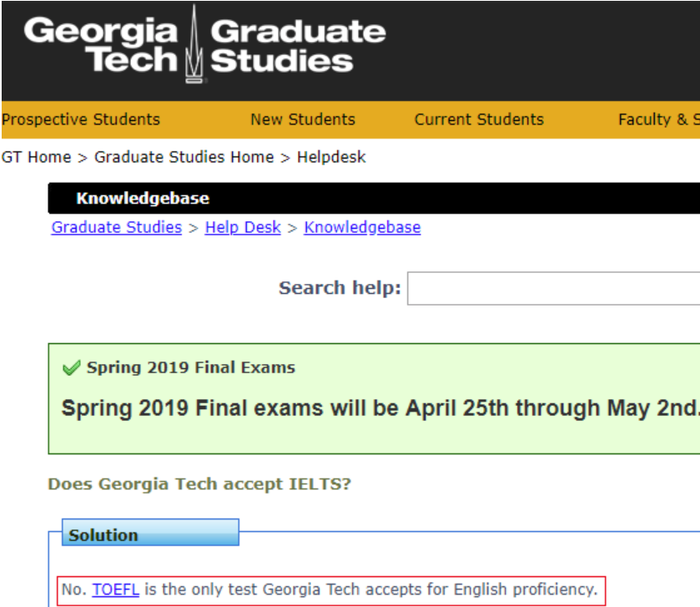
Task: Click the TOEFL link in the solution
Action: 115,589
